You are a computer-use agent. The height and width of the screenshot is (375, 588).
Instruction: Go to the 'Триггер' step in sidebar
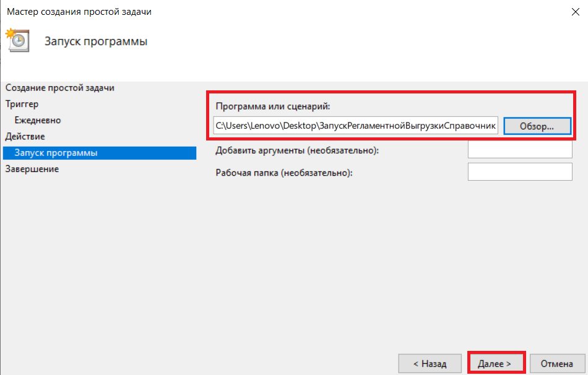click(x=22, y=104)
